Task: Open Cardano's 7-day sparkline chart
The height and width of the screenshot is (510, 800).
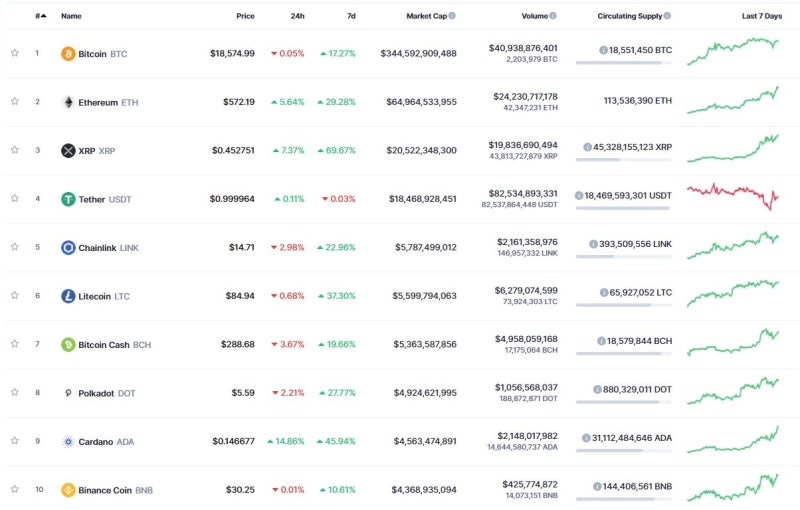Action: [x=733, y=440]
